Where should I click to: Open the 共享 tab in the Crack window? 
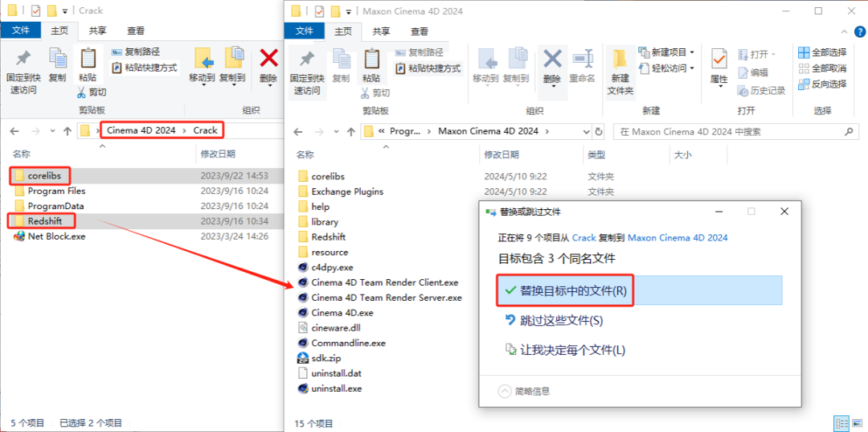pyautogui.click(x=96, y=31)
